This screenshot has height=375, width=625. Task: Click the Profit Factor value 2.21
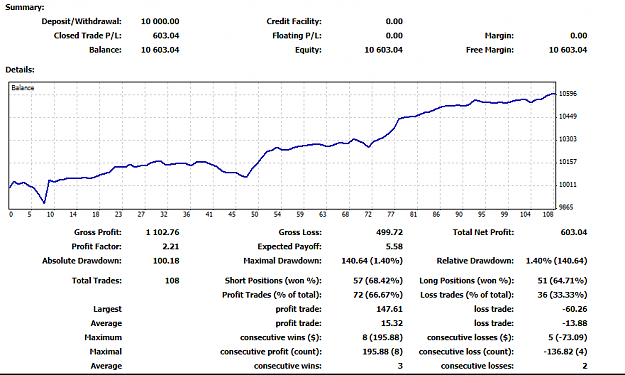point(171,246)
